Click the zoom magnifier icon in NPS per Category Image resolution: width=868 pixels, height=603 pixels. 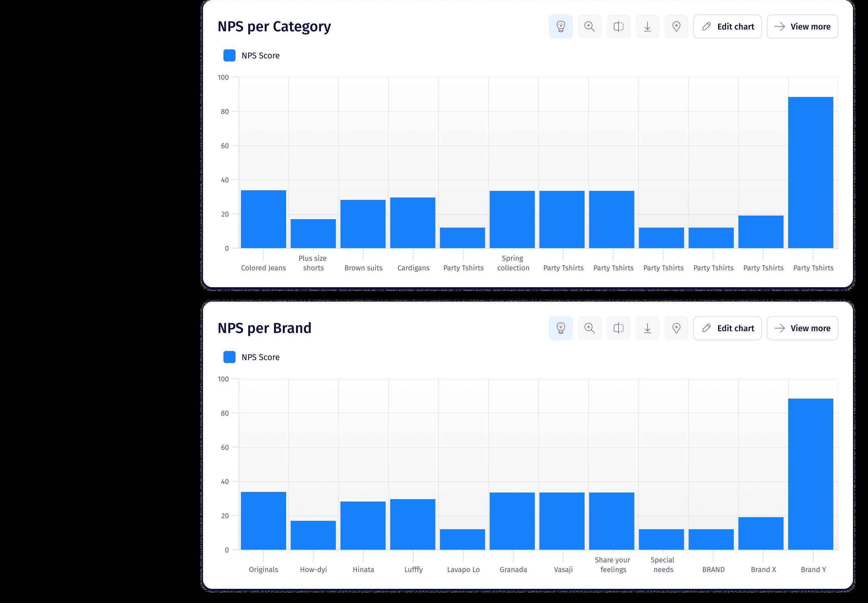pos(589,26)
